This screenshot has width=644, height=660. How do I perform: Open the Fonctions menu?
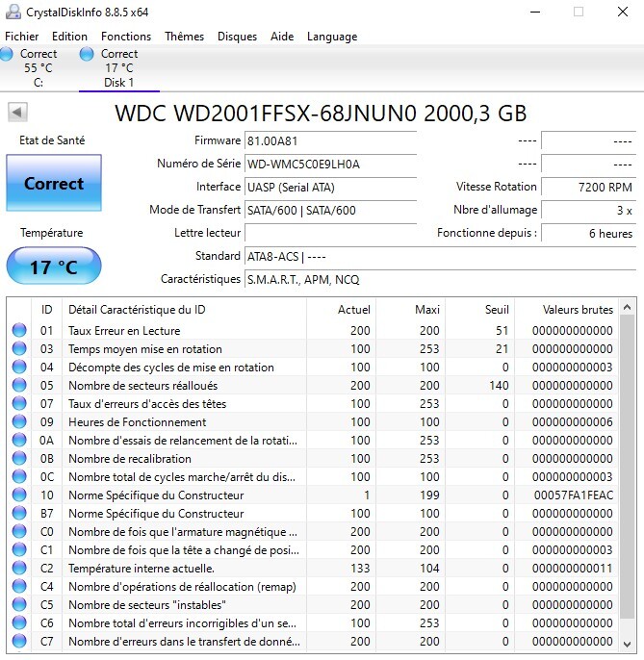pyautogui.click(x=126, y=37)
